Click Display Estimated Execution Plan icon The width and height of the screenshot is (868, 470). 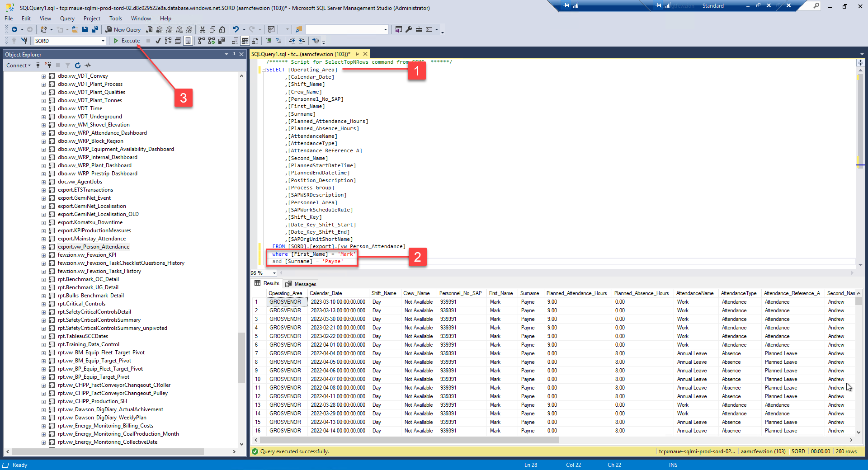click(168, 41)
